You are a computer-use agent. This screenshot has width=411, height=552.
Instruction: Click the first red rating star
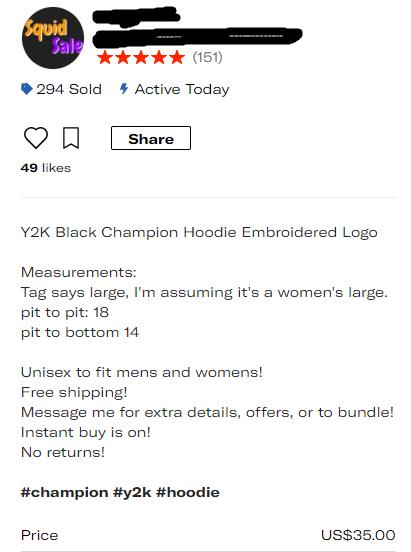pyautogui.click(x=105, y=57)
